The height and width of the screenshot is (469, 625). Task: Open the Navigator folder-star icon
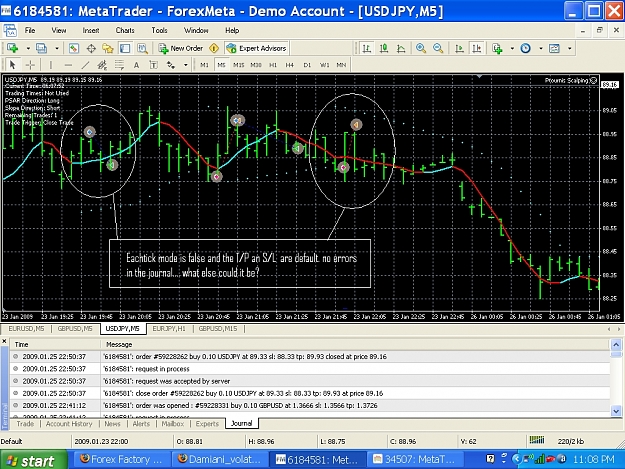tap(108, 48)
